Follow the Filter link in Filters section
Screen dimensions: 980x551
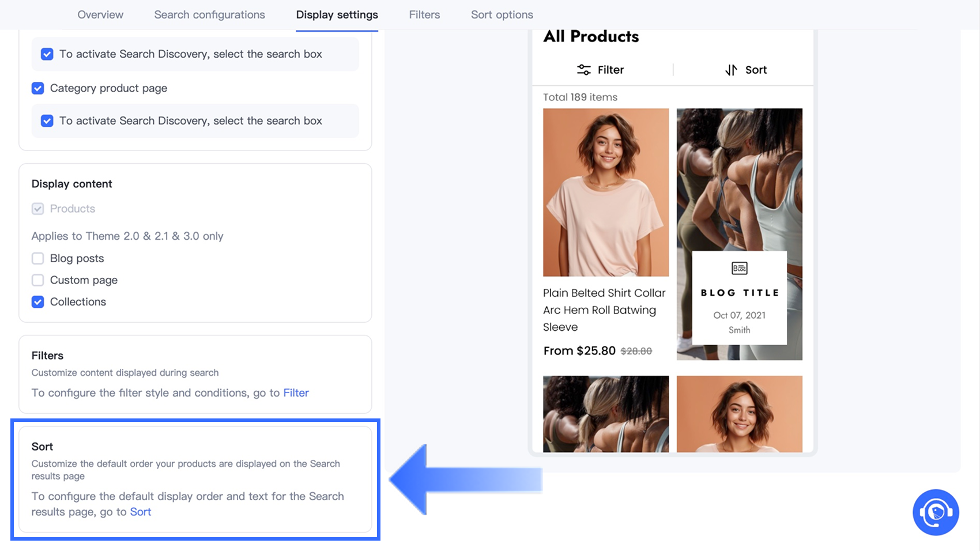click(296, 393)
